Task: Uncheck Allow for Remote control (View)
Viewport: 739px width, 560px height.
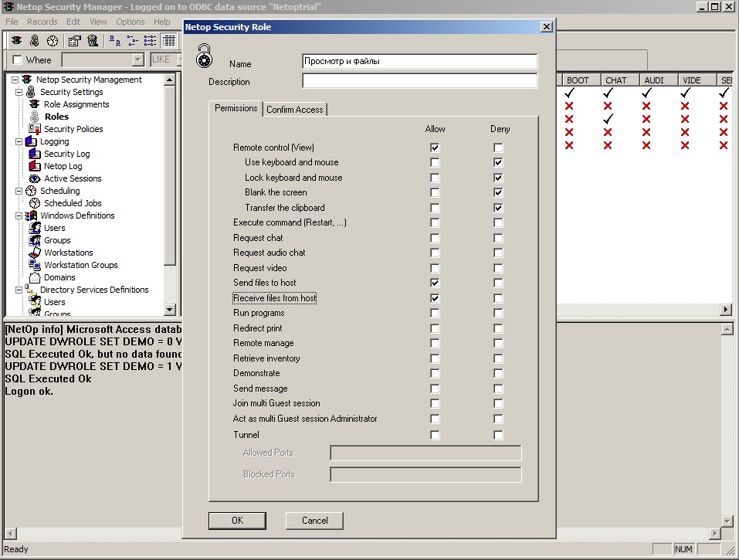Action: pyautogui.click(x=435, y=148)
